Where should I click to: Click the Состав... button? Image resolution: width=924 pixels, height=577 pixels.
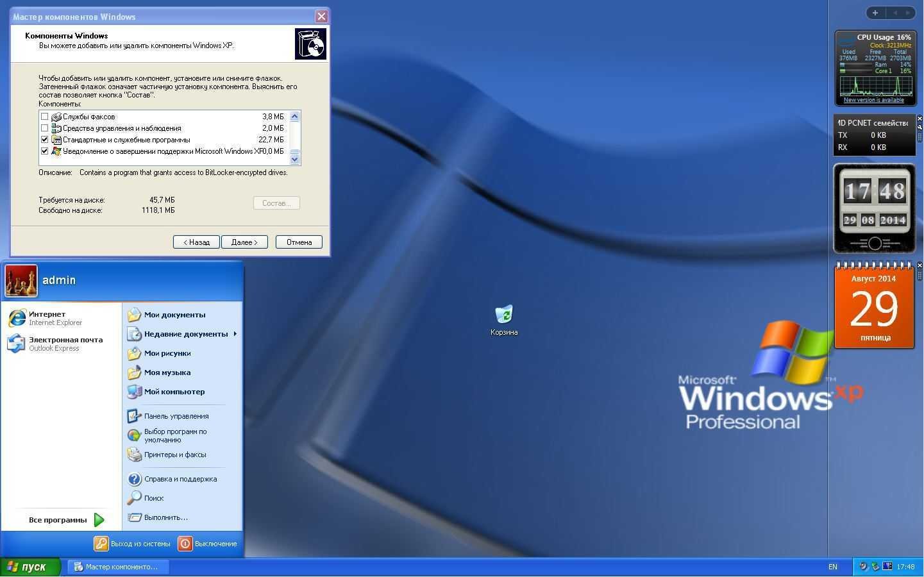276,203
